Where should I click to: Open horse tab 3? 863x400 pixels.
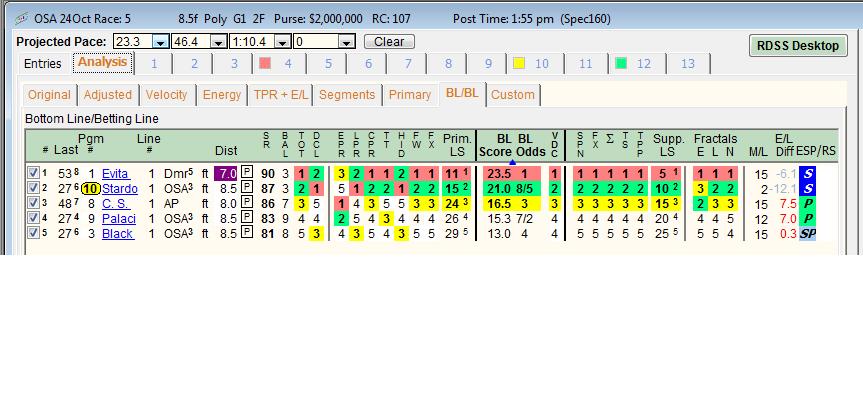click(234, 64)
